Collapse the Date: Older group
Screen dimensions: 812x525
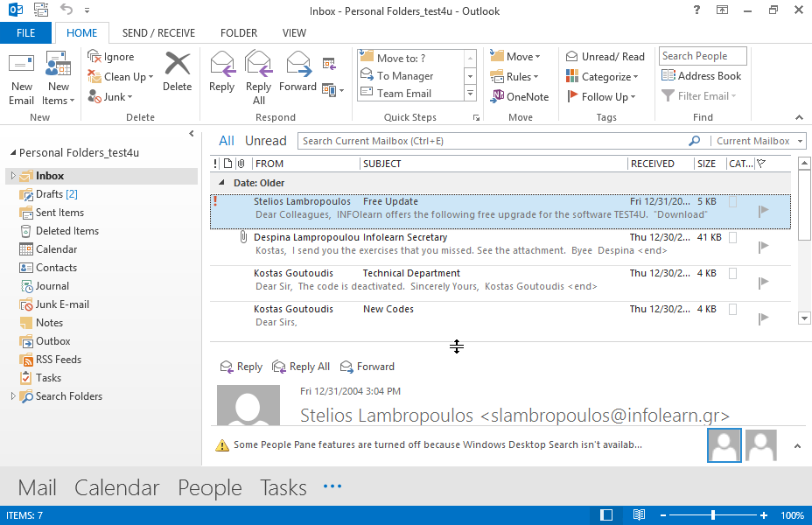click(221, 183)
